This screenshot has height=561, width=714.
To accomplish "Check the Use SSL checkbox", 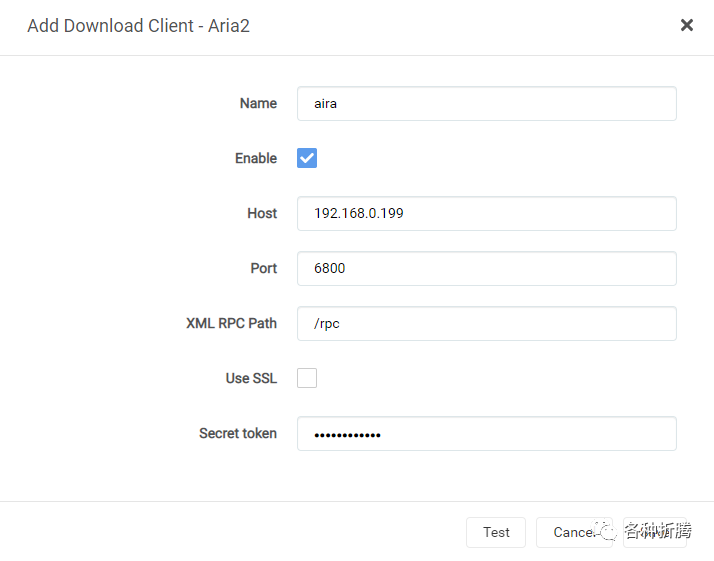I will point(307,378).
